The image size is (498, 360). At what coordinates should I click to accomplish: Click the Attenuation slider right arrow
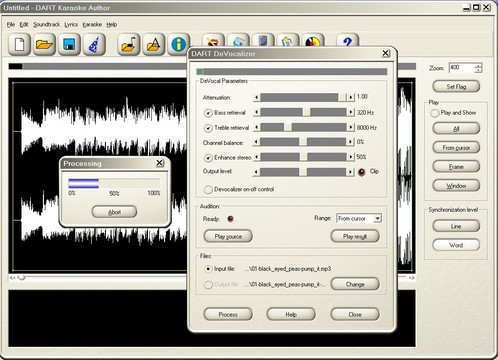[x=350, y=97]
